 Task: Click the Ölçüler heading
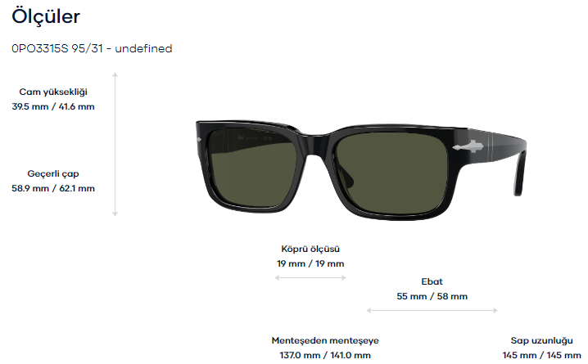click(46, 17)
